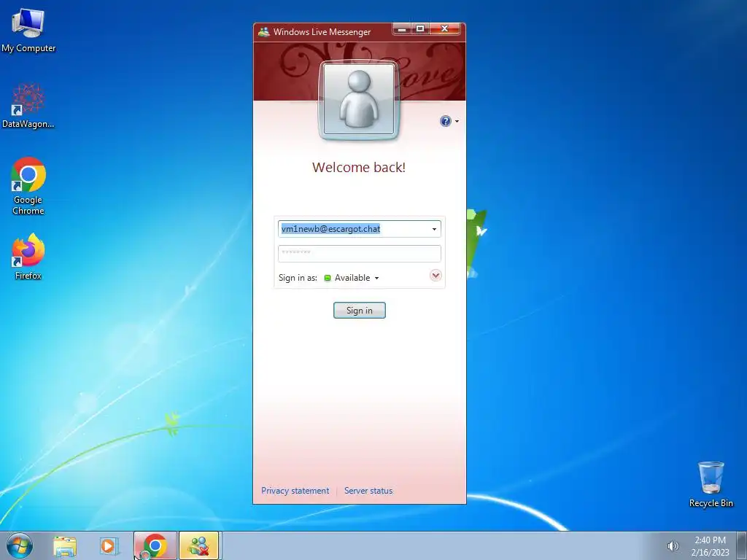Minimize the Windows Live Messenger window
This screenshot has height=560, width=747.
click(x=402, y=29)
